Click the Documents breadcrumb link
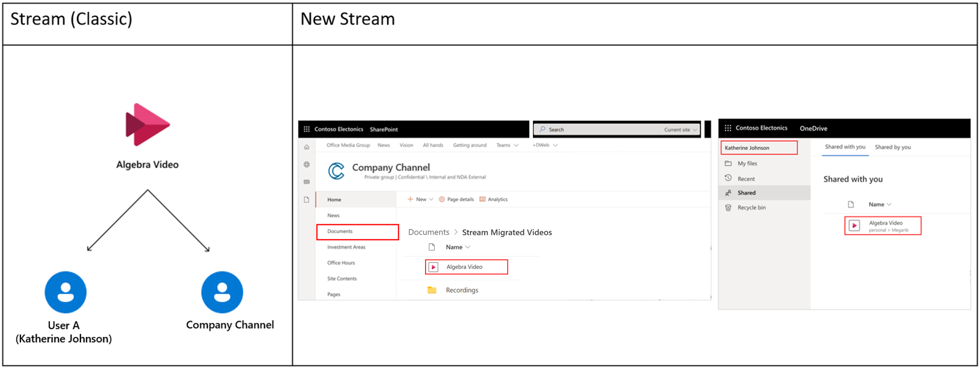The height and width of the screenshot is (369, 980). pyautogui.click(x=429, y=232)
